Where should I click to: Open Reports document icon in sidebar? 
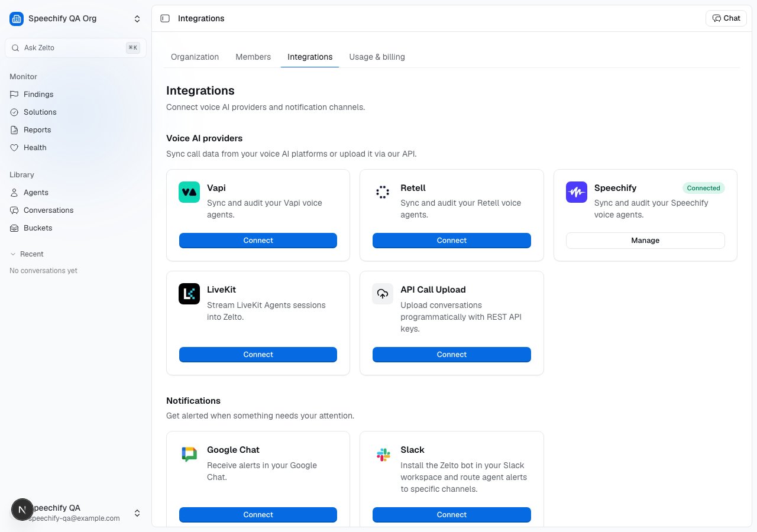(x=14, y=130)
